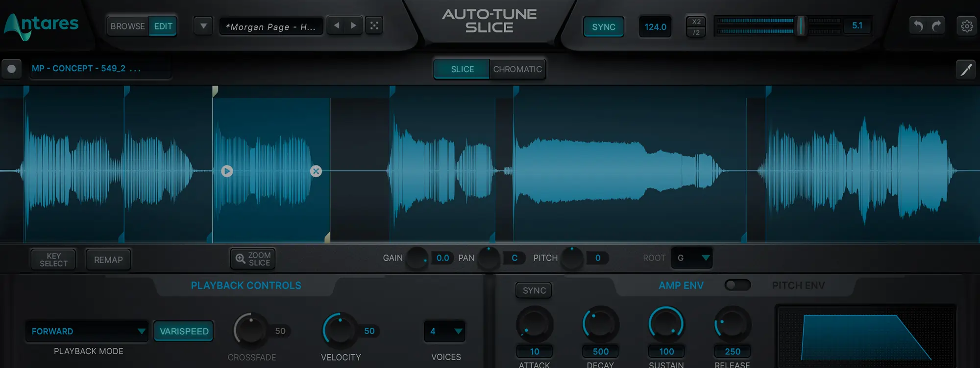Go to the next preset arrow
This screenshot has width=980, height=368.
tap(353, 26)
